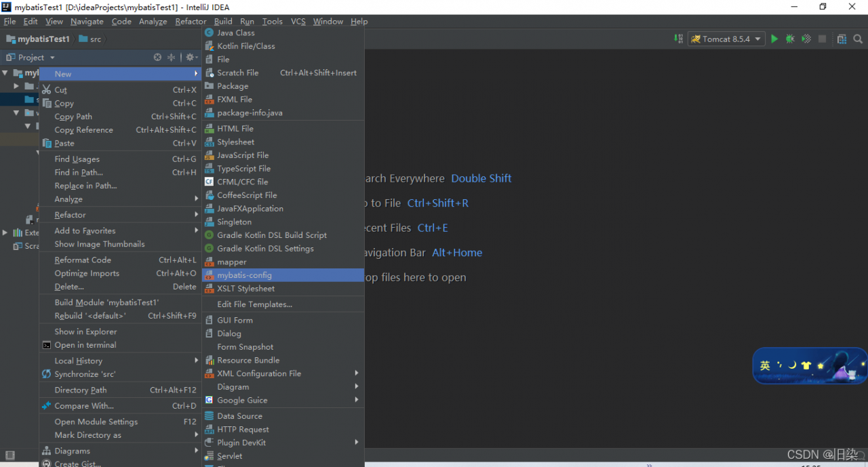Click the Diagrams icon in context menu
Viewport: 868px width, 467px height.
[47, 451]
